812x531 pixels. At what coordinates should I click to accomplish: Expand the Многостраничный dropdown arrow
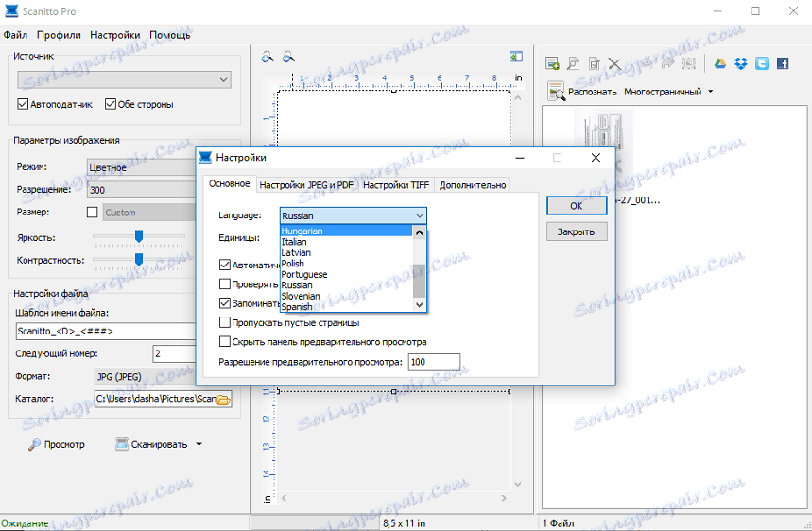click(711, 92)
